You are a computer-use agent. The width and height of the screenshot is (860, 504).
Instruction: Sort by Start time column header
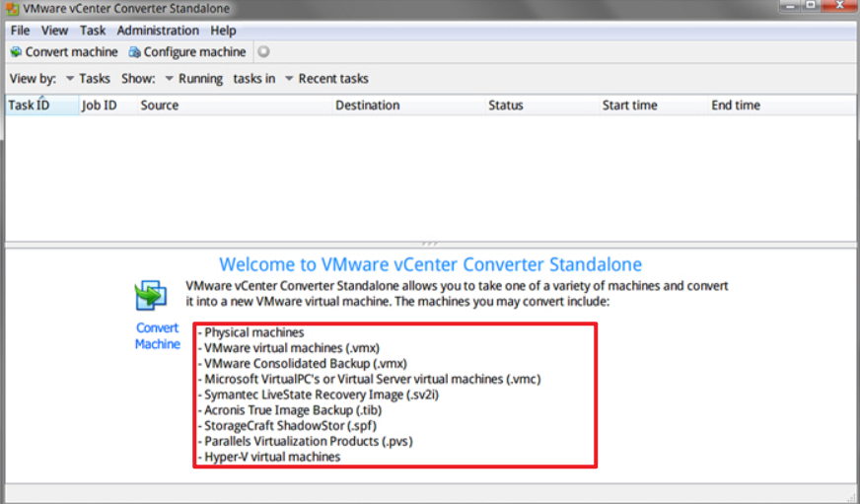654,106
